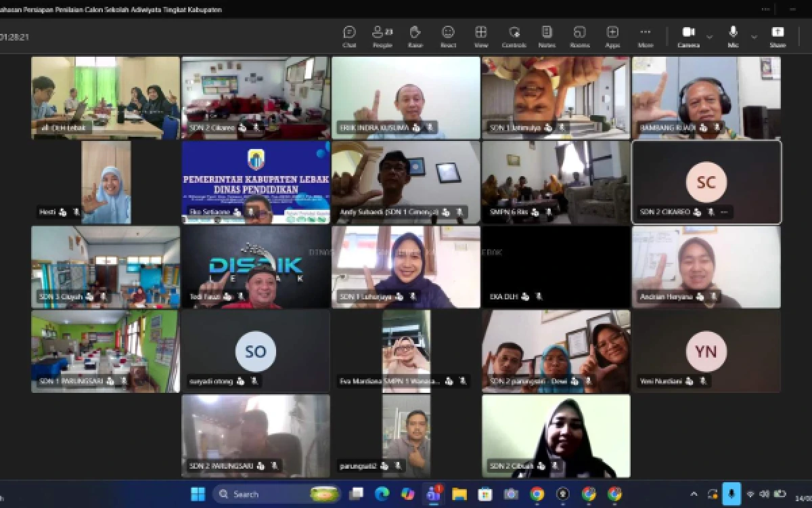Open Copilot from the taskbar
The height and width of the screenshot is (508, 812).
point(407,494)
